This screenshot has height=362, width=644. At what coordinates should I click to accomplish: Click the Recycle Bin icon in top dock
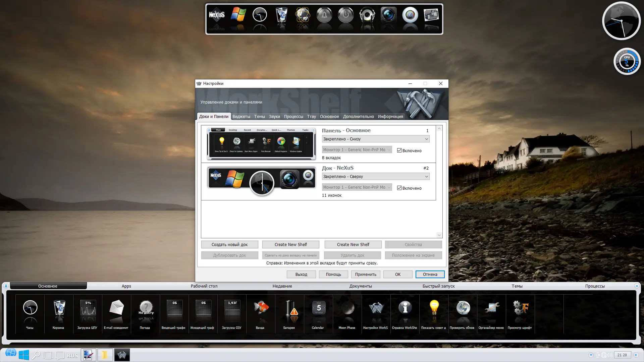click(281, 15)
